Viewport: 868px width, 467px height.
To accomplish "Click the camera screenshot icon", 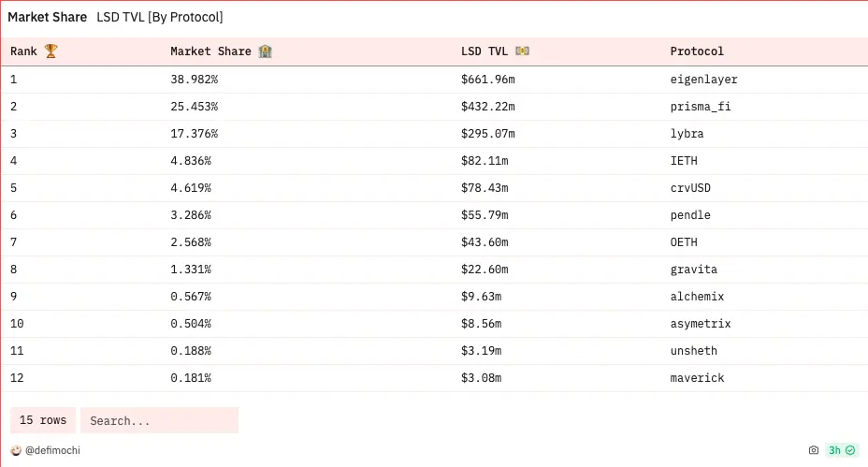I will pos(813,450).
